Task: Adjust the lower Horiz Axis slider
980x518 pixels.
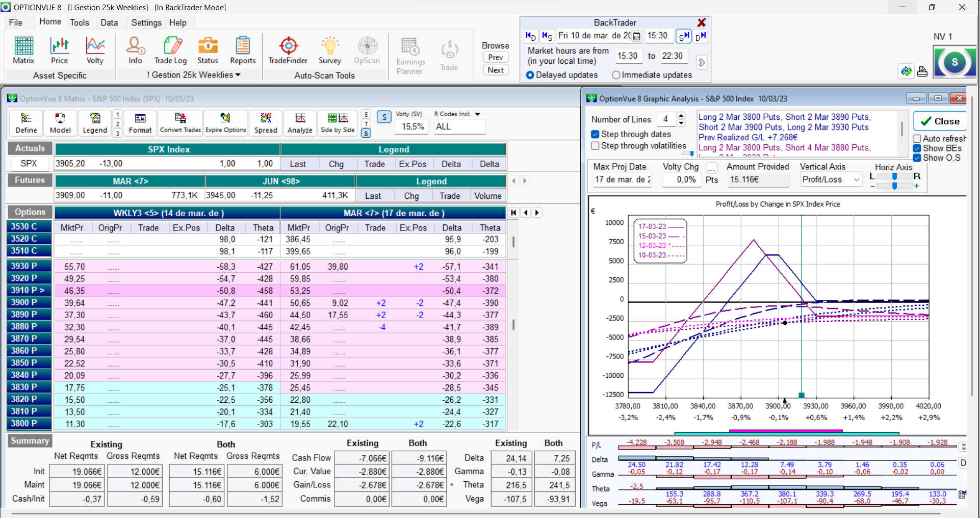Action: tap(894, 186)
